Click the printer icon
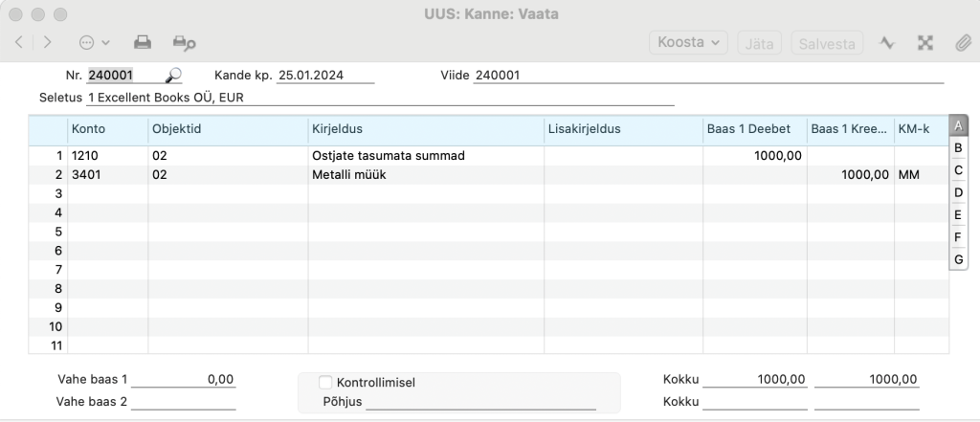Image resolution: width=980 pixels, height=422 pixels. click(143, 42)
